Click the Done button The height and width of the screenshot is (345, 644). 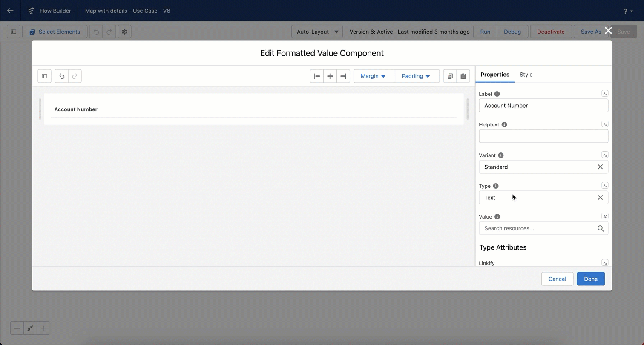click(590, 279)
